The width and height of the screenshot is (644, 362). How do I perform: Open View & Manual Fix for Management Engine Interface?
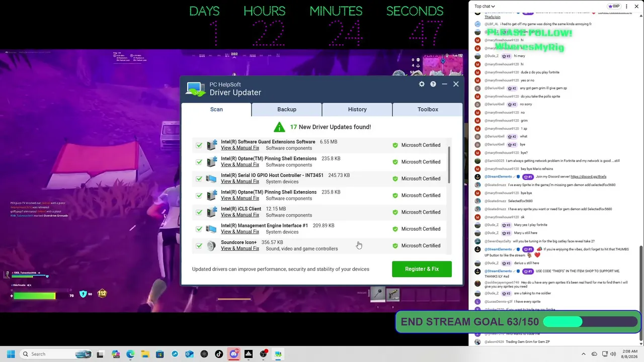click(x=240, y=232)
